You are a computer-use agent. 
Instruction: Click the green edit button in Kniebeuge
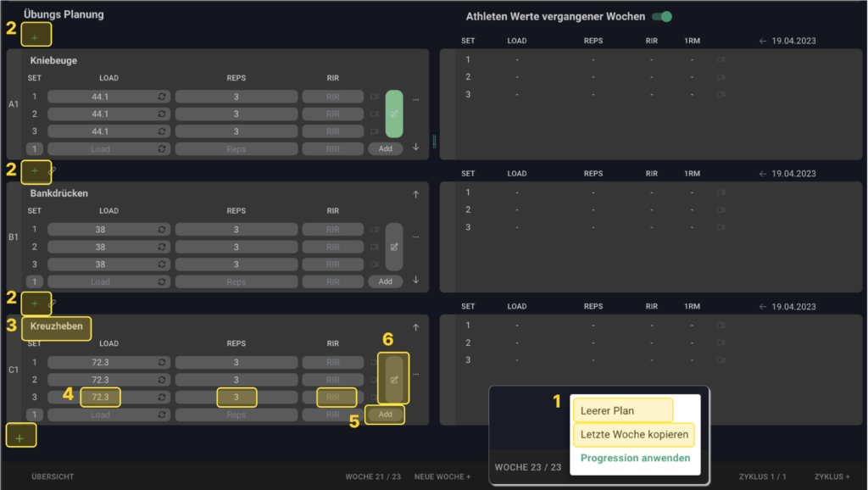click(x=394, y=114)
